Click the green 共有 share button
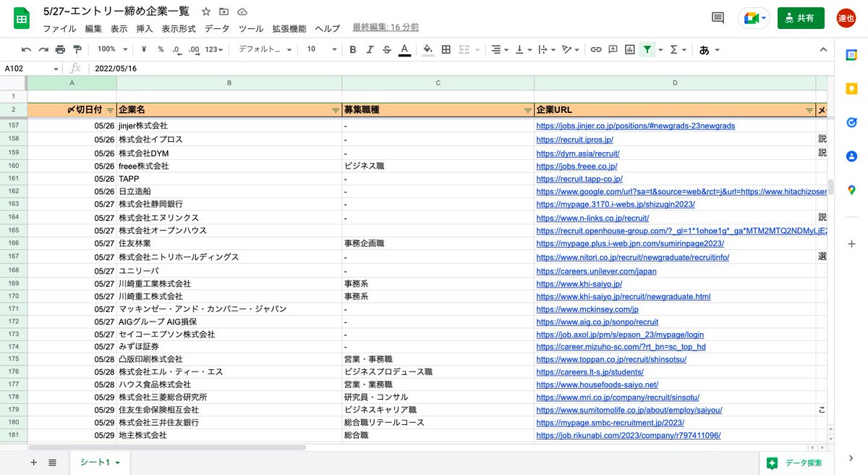Viewport: 868px width, 475px height. click(x=801, y=18)
